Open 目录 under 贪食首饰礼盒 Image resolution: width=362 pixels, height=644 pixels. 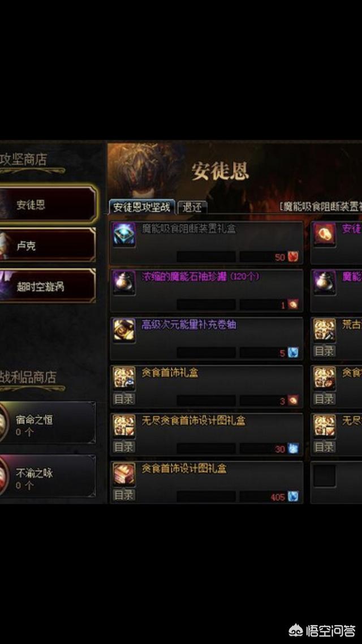124,399
